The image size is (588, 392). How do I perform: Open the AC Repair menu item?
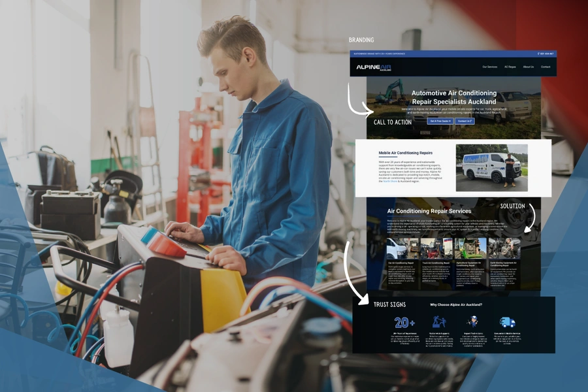pyautogui.click(x=510, y=67)
